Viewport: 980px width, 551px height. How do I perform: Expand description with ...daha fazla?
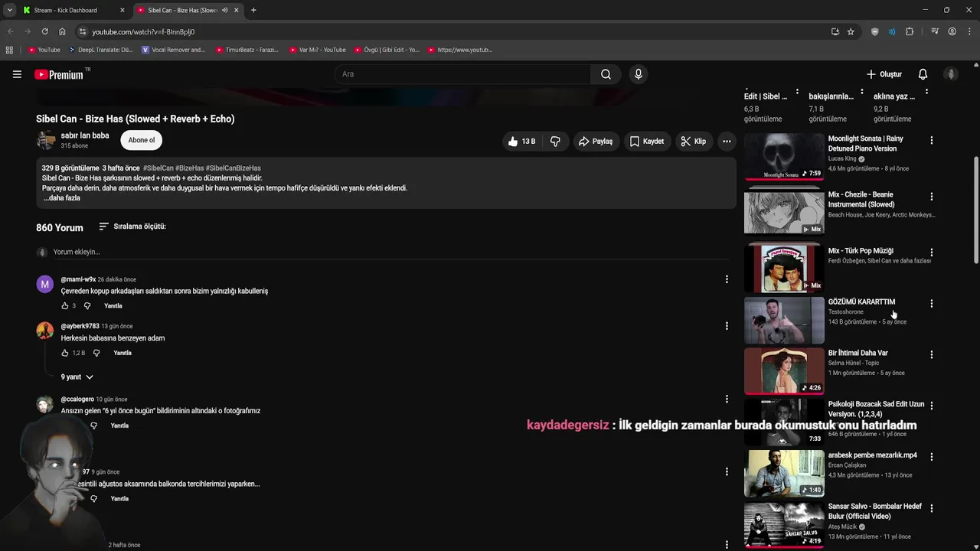coord(61,198)
